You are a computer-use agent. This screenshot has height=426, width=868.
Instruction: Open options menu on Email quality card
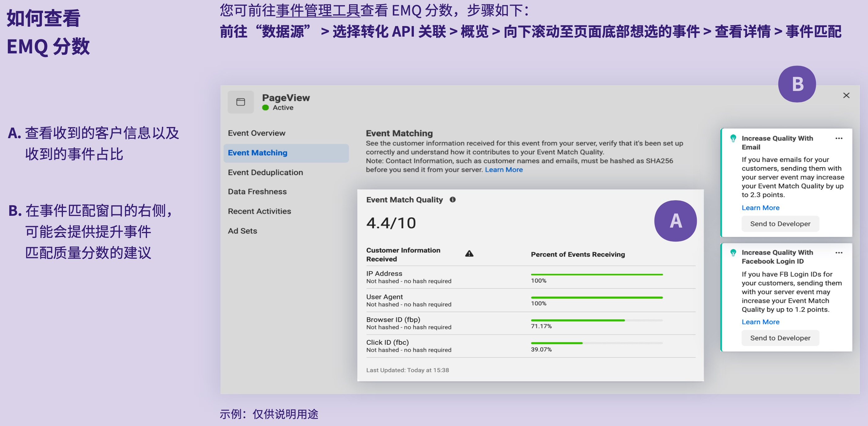(x=839, y=138)
